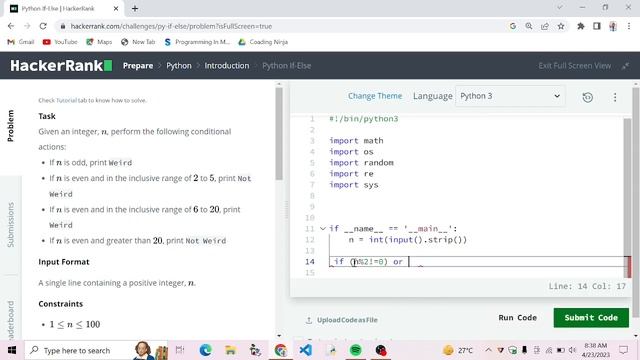
Task: Reload the HackerRank page
Action: click(x=43, y=26)
